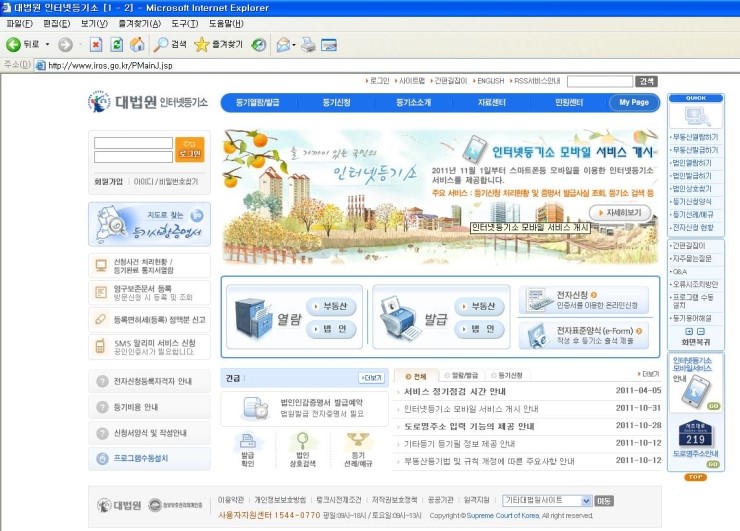Refresh the page with green arrows icon
The height and width of the screenshot is (531, 740).
(x=117, y=45)
